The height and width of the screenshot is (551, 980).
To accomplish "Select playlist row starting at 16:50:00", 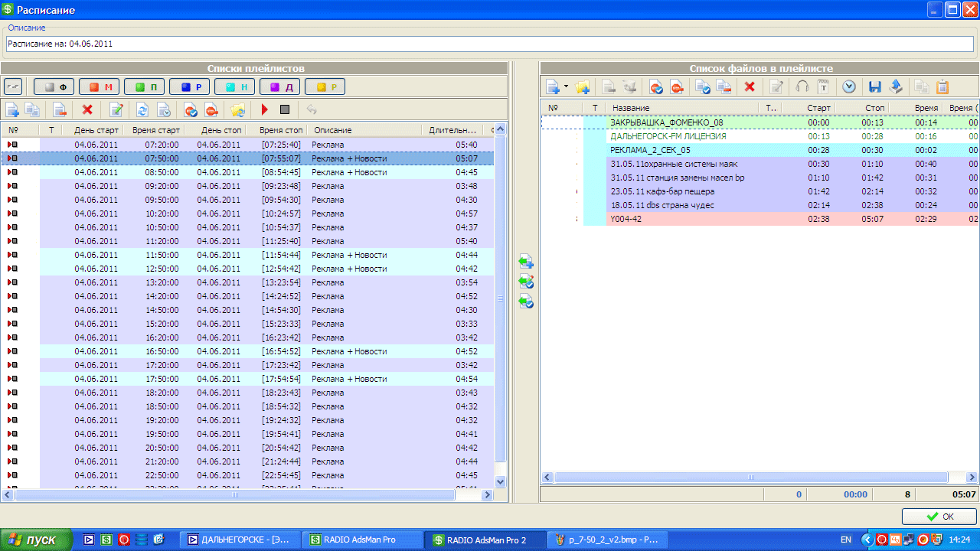I will pos(247,351).
